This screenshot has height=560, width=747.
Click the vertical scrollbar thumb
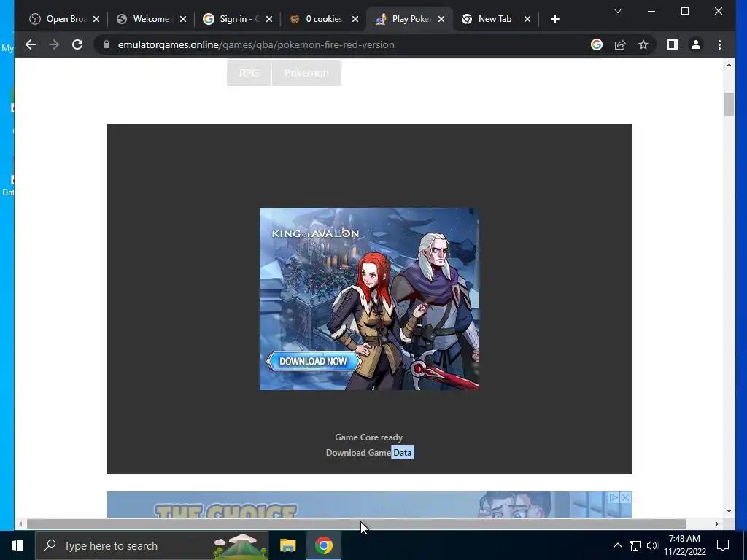(x=729, y=104)
